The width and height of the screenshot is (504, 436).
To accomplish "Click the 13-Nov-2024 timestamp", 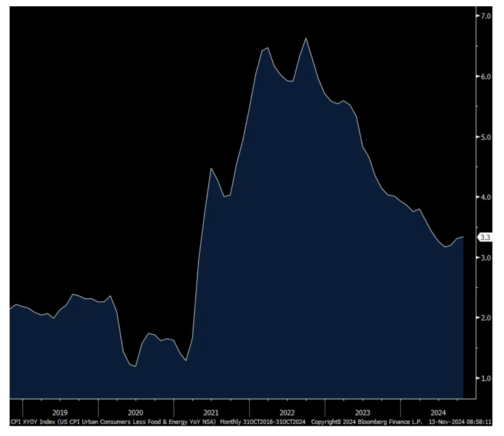I will 460,422.
